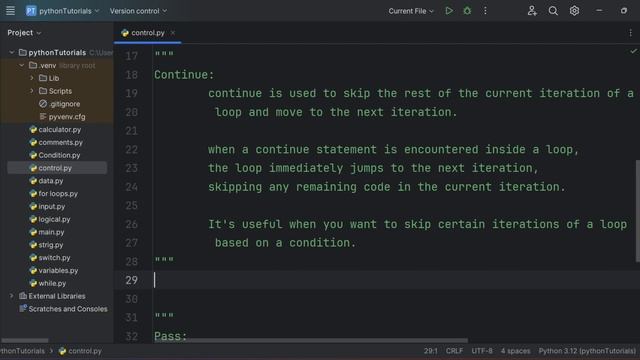Start debugging with the bug icon

tap(467, 11)
